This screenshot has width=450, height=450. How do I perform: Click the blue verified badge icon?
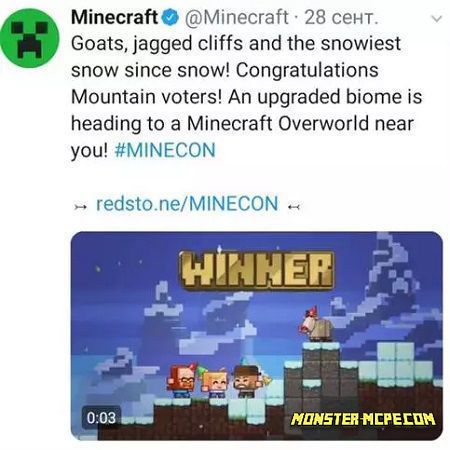pyautogui.click(x=170, y=17)
